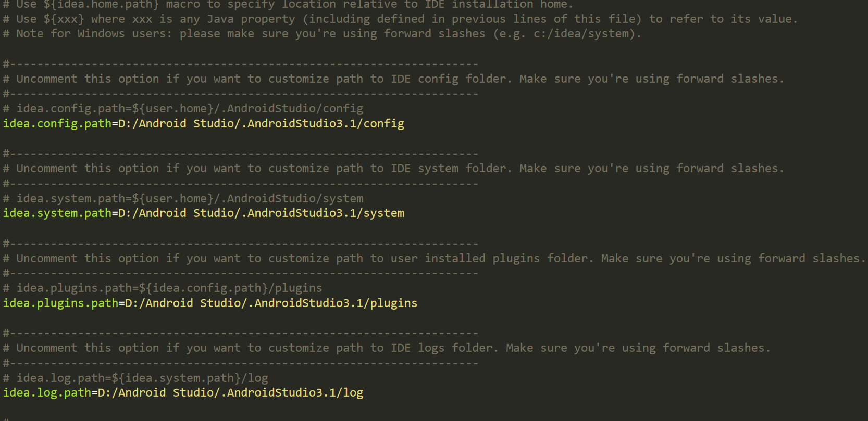Click comment about customizing IDE logs folder
Viewport: 868px width, 421px height.
pos(387,348)
